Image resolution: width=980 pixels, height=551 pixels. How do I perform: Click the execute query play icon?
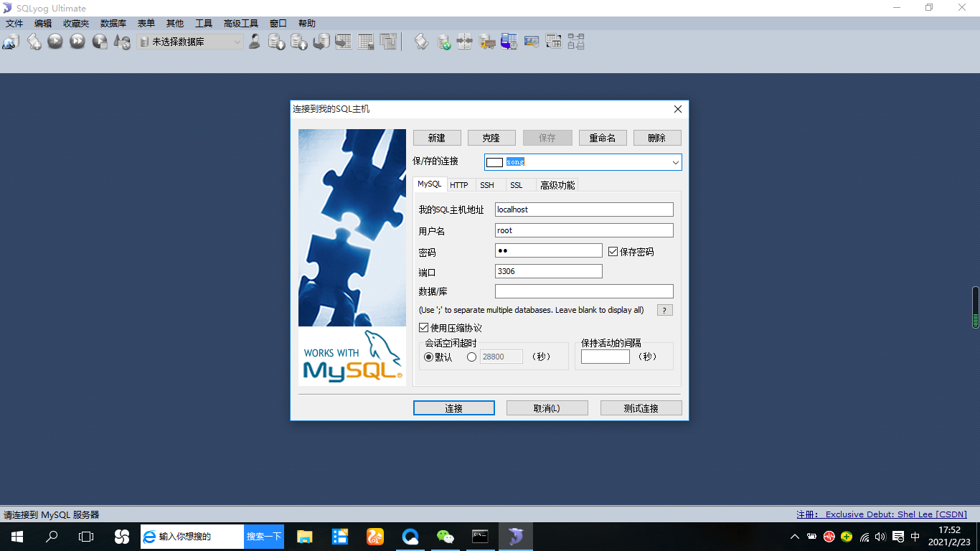click(x=55, y=42)
